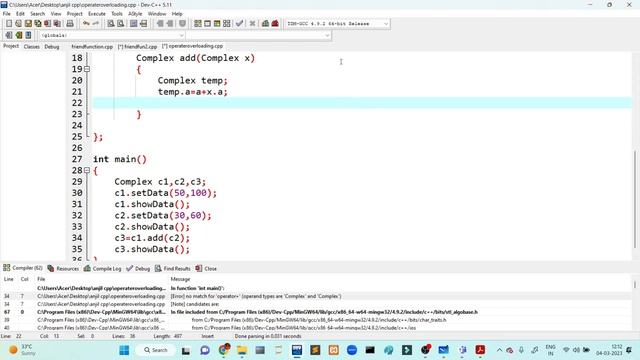Open File Explorer from the taskbar
640x360 pixels.
242,350
